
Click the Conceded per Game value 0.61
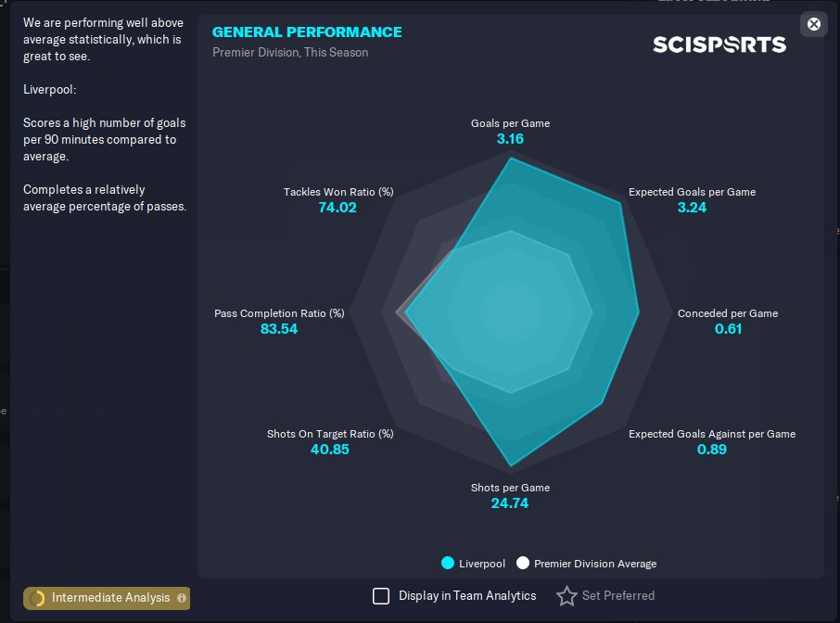pos(728,329)
